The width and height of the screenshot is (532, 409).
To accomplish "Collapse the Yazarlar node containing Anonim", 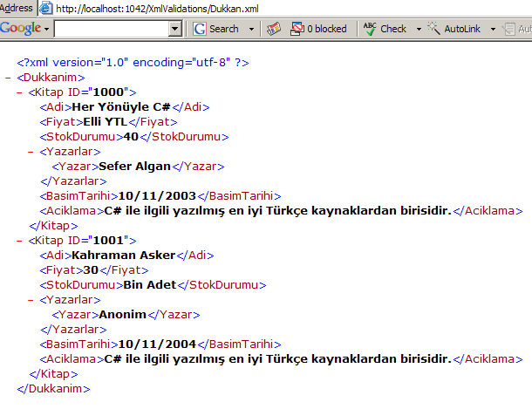I will tap(31, 299).
